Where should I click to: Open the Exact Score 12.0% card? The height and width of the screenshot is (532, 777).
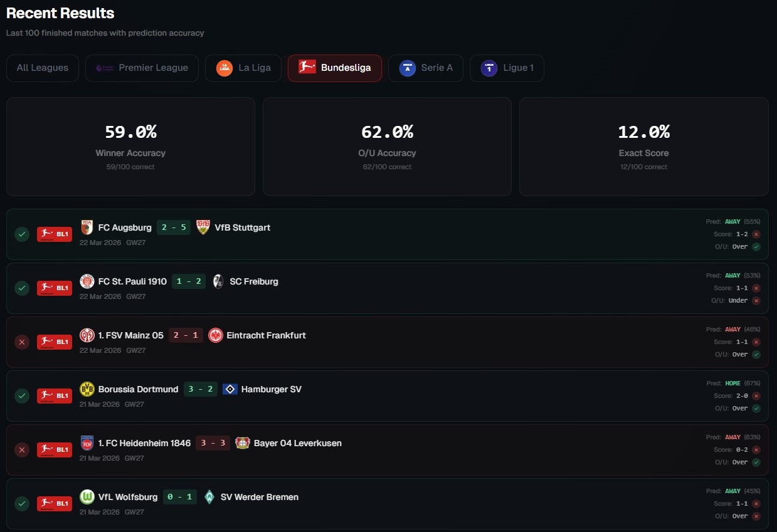pyautogui.click(x=643, y=147)
